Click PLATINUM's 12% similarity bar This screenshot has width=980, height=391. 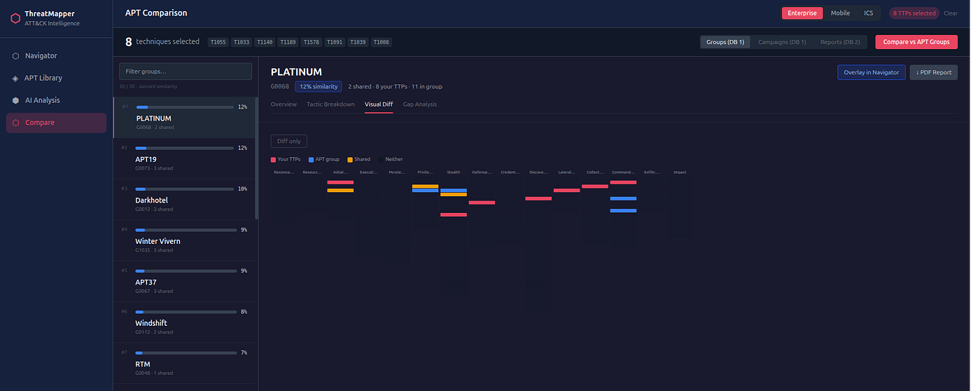185,107
